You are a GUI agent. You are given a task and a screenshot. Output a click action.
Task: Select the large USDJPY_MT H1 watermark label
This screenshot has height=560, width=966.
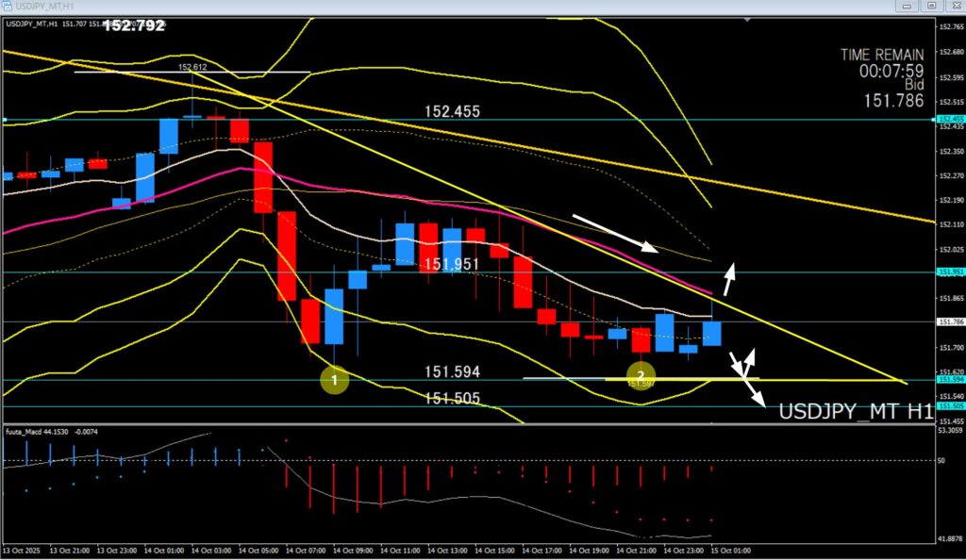tap(856, 412)
